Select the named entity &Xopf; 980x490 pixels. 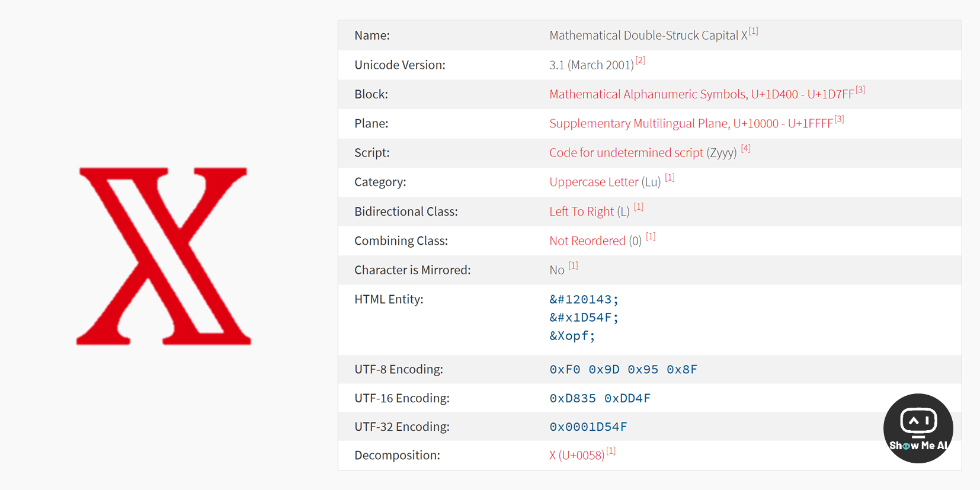572,337
